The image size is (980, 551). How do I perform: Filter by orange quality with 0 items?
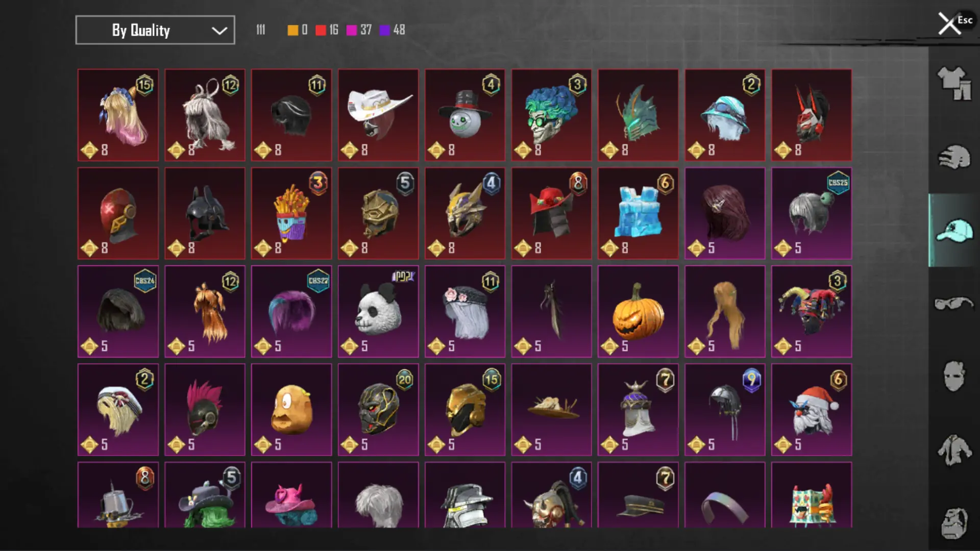pos(298,30)
